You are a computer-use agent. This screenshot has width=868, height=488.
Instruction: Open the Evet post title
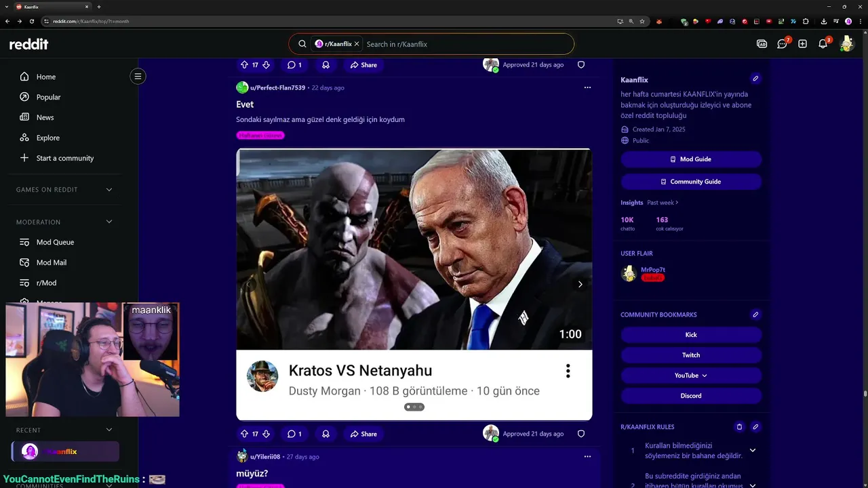[x=245, y=104]
